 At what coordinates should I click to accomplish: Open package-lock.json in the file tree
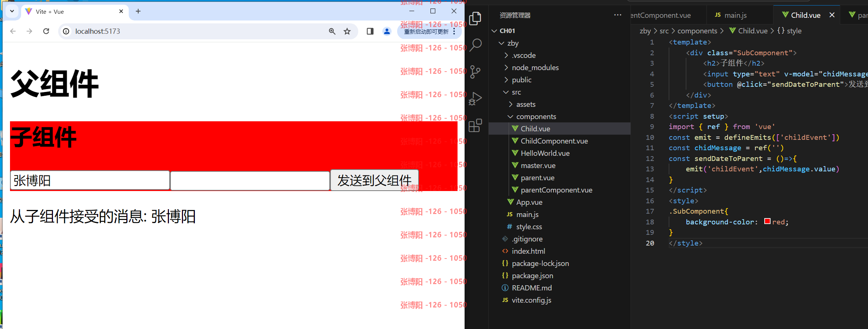tap(559, 263)
